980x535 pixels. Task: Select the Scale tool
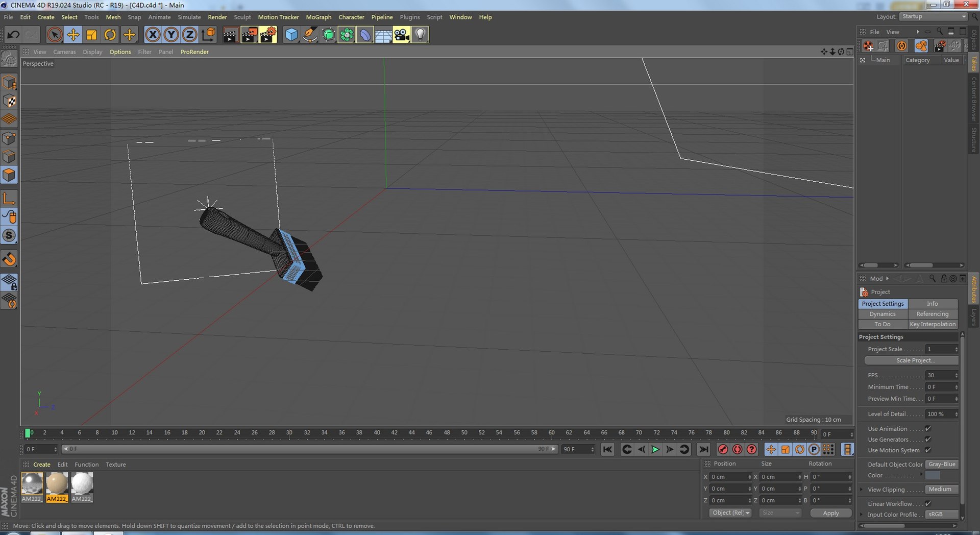click(91, 35)
